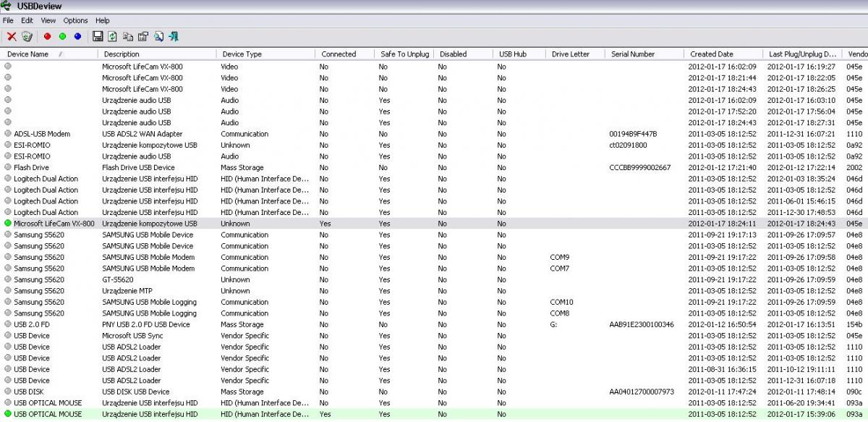Open the Options menu
Image resolution: width=868 pixels, height=422 pixels.
(x=75, y=21)
